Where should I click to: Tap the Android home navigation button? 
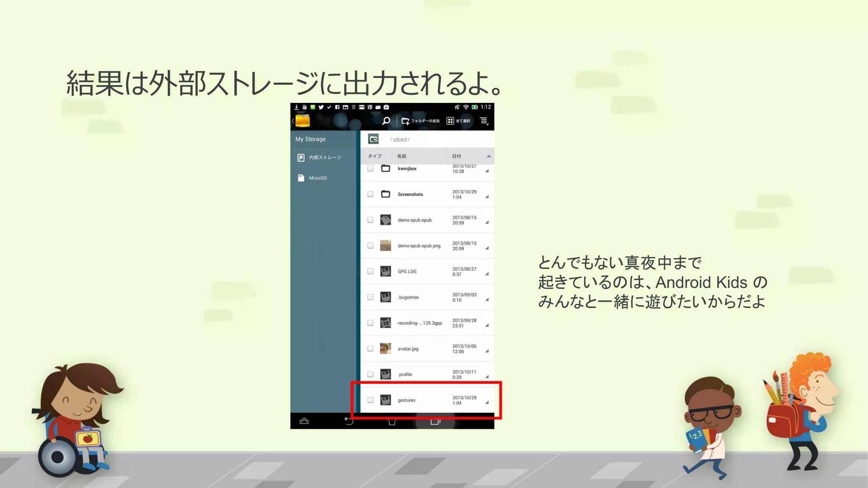pyautogui.click(x=392, y=421)
